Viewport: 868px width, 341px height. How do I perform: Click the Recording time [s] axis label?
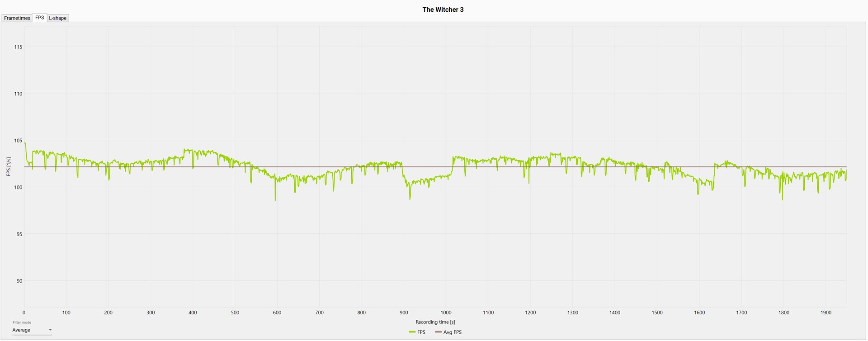point(435,322)
